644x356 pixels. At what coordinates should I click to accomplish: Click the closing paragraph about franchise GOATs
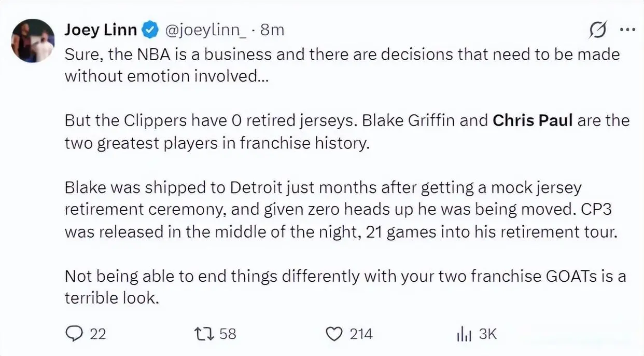click(x=345, y=286)
